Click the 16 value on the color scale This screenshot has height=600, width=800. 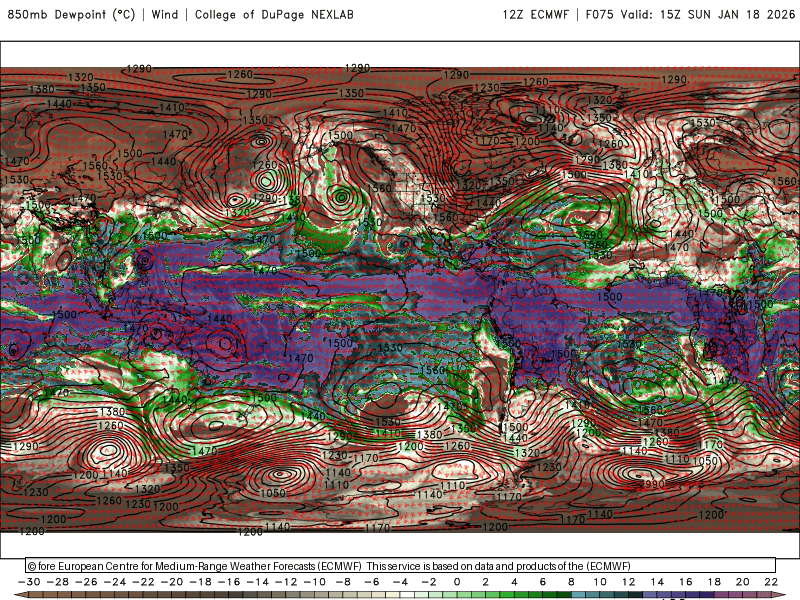(686, 582)
